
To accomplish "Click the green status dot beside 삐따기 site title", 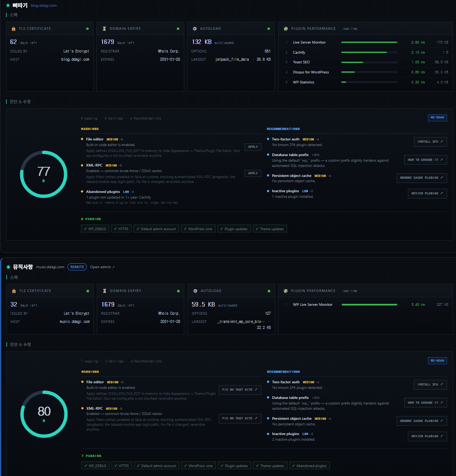I will point(8,6).
